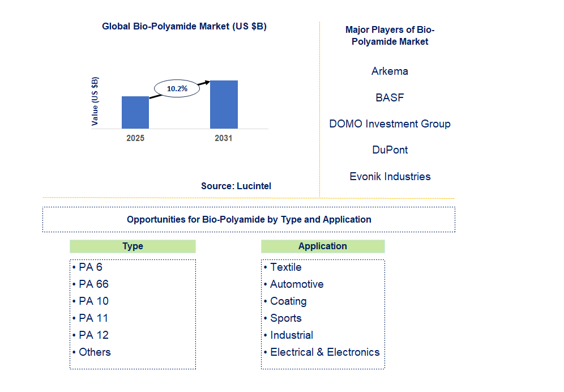Select Textile in the Application list

point(285,267)
